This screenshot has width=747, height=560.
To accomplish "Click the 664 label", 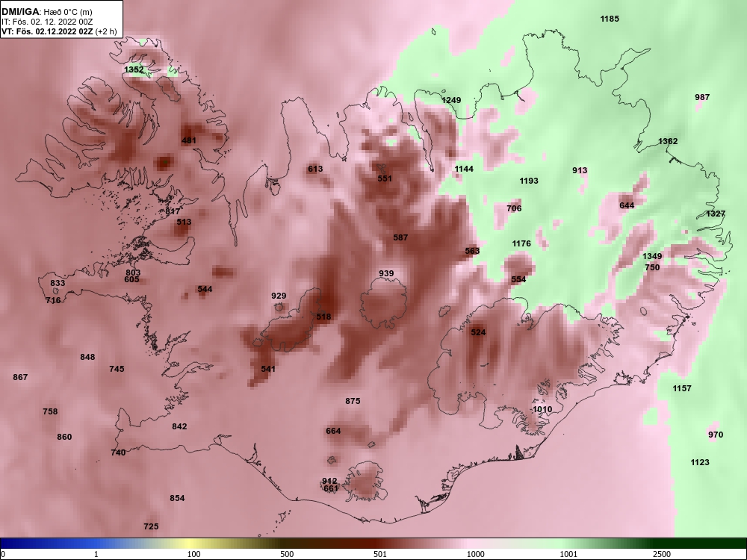I will coord(333,432).
